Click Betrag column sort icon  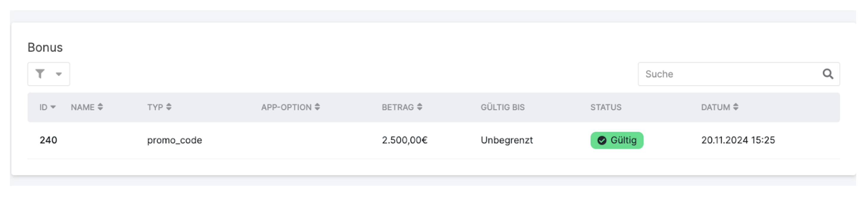pos(420,107)
